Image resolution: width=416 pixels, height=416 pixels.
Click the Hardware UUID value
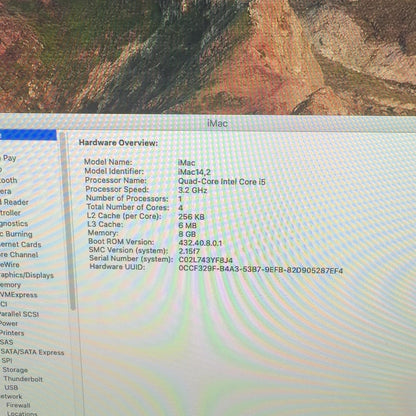[x=261, y=270]
